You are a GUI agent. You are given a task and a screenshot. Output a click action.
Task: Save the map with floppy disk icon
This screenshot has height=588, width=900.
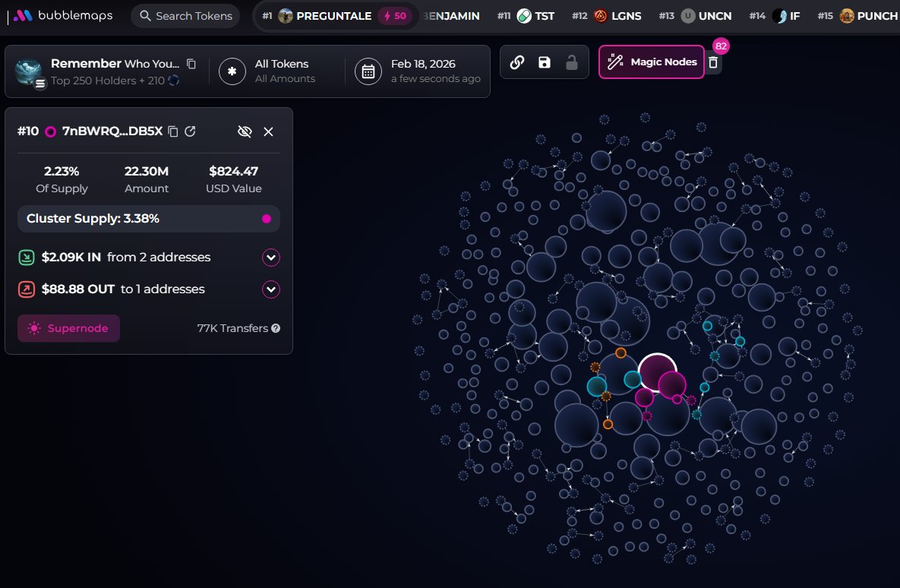click(x=544, y=62)
